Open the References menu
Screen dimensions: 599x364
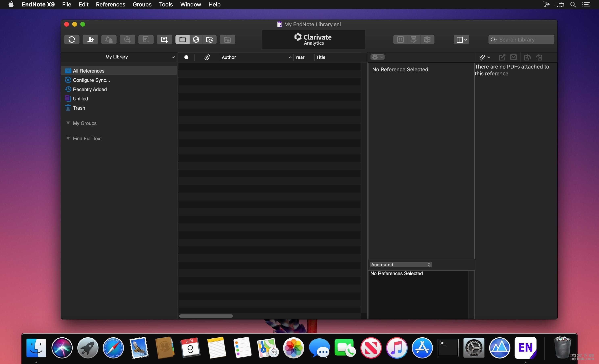(110, 4)
